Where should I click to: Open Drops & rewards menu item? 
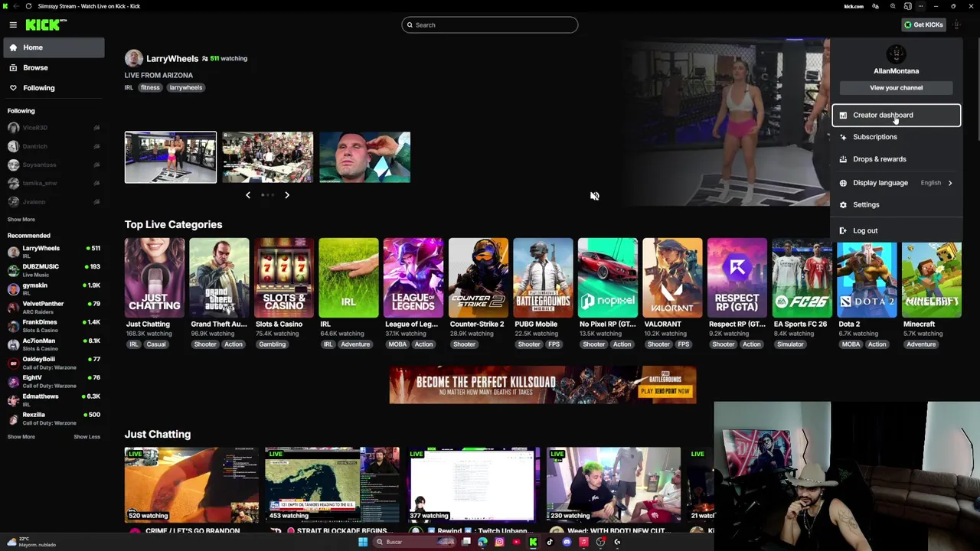896,159
